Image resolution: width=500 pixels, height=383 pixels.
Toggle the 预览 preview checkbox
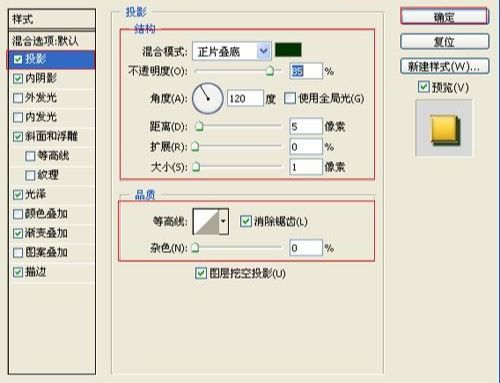coord(423,87)
